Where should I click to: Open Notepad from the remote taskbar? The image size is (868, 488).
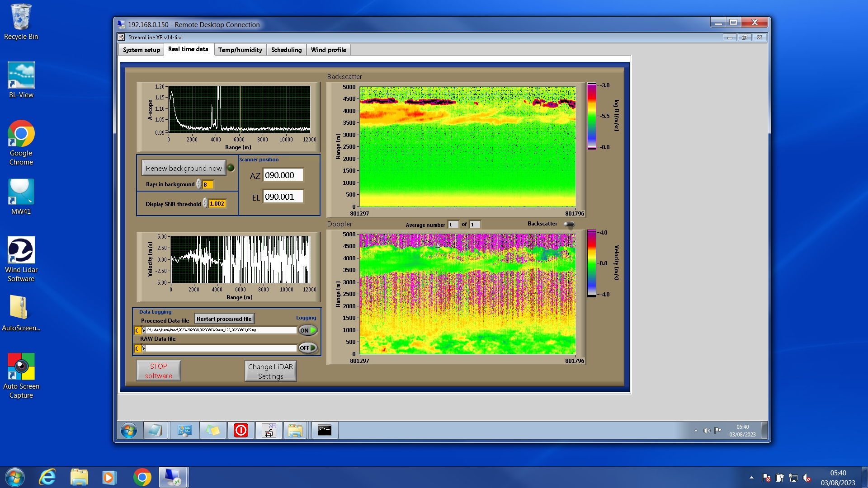pos(155,431)
